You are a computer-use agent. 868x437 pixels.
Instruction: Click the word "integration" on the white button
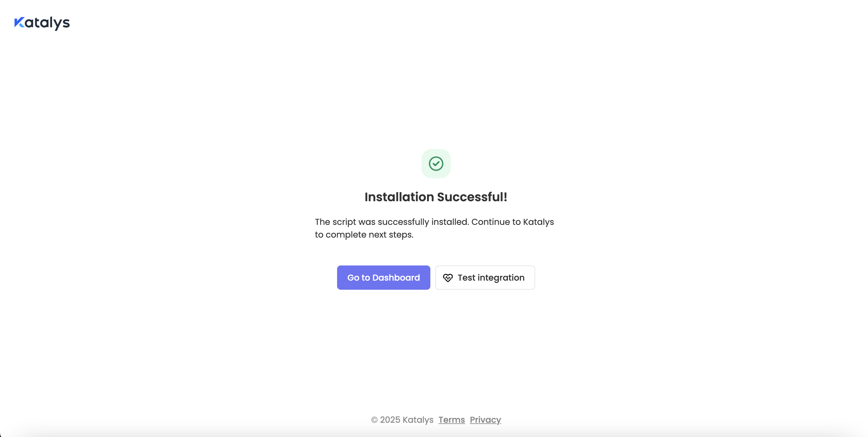point(501,278)
